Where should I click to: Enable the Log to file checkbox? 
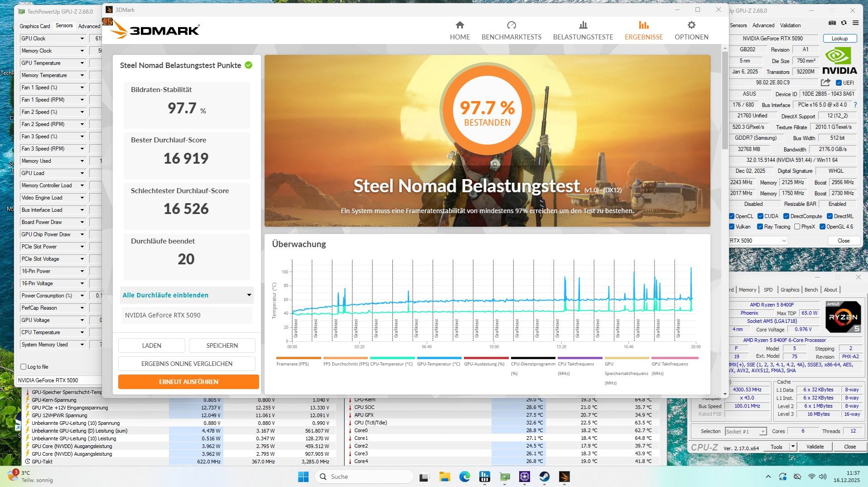tap(24, 367)
